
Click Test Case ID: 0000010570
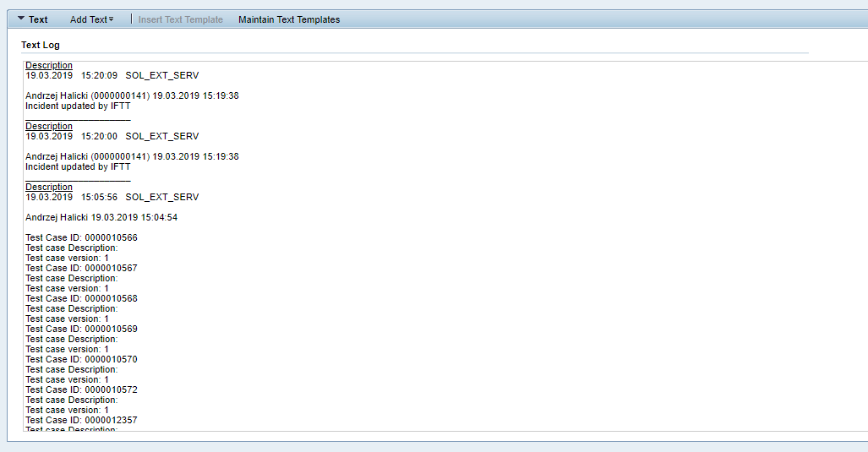tap(81, 360)
